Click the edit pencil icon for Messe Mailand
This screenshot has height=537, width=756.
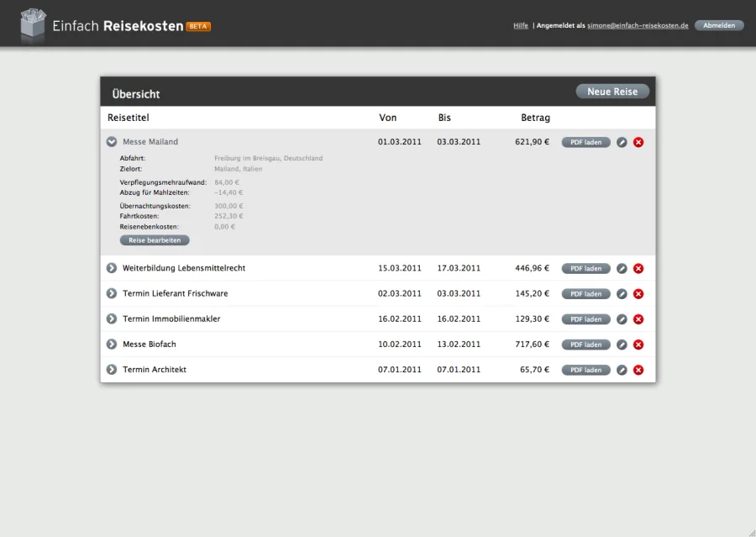tap(622, 142)
